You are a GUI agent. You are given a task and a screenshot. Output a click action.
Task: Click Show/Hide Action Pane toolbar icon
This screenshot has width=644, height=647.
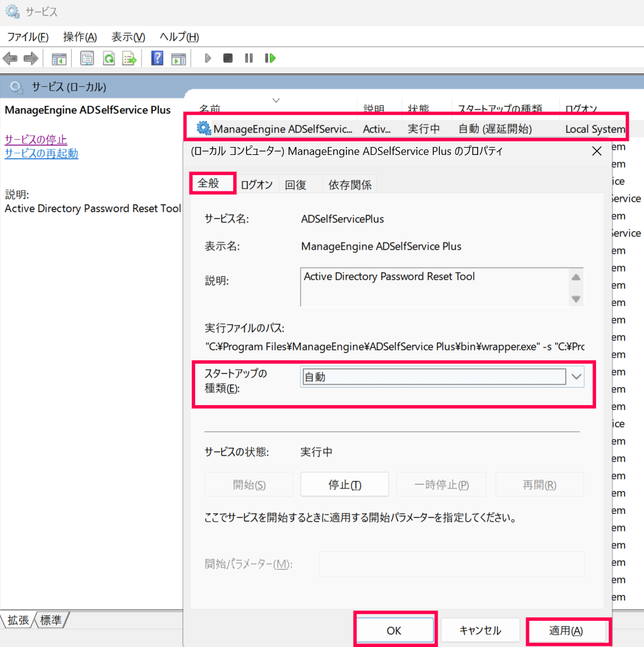point(179,58)
